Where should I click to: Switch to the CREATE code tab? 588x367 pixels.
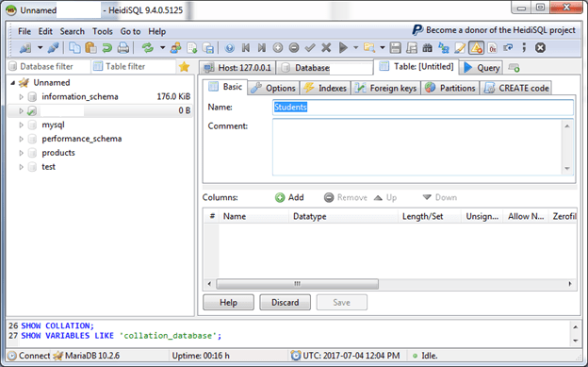click(515, 88)
